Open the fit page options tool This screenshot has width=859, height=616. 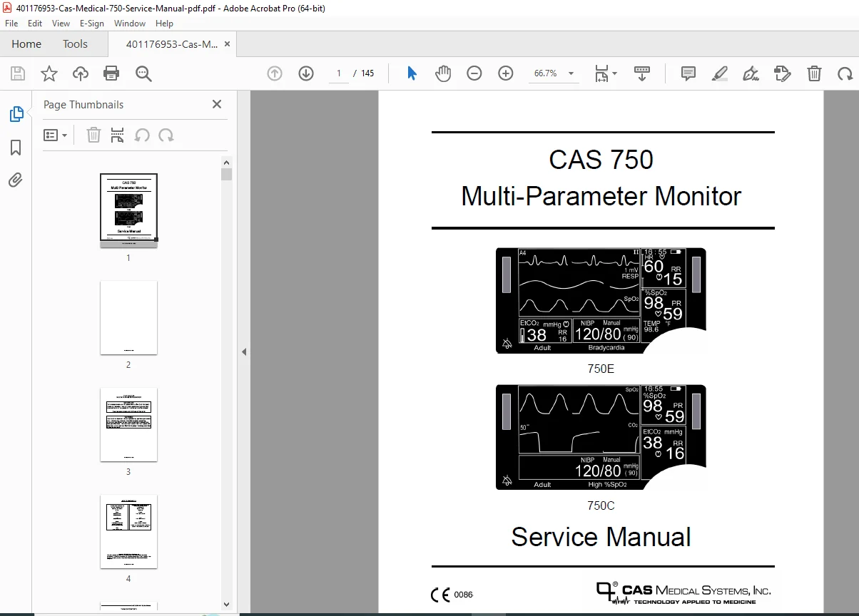click(x=601, y=73)
